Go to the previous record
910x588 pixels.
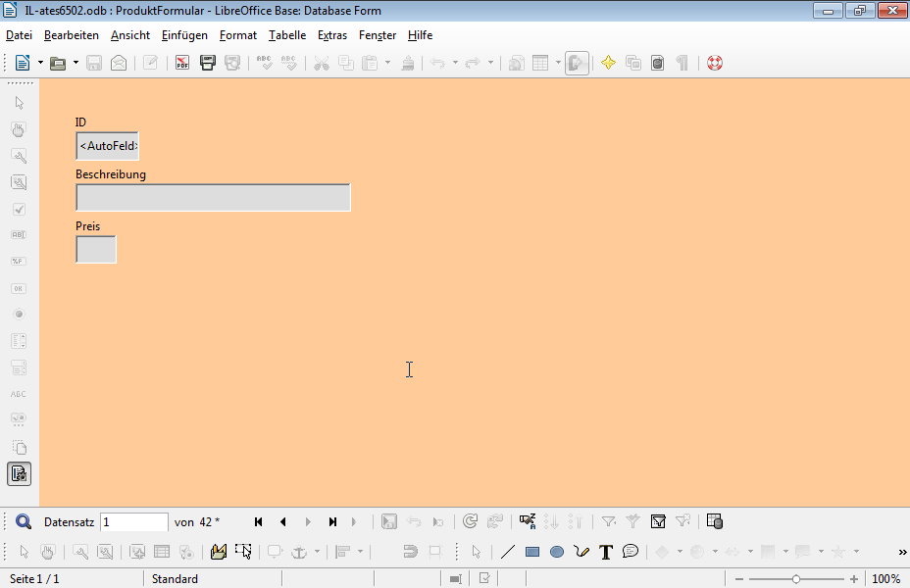(282, 522)
